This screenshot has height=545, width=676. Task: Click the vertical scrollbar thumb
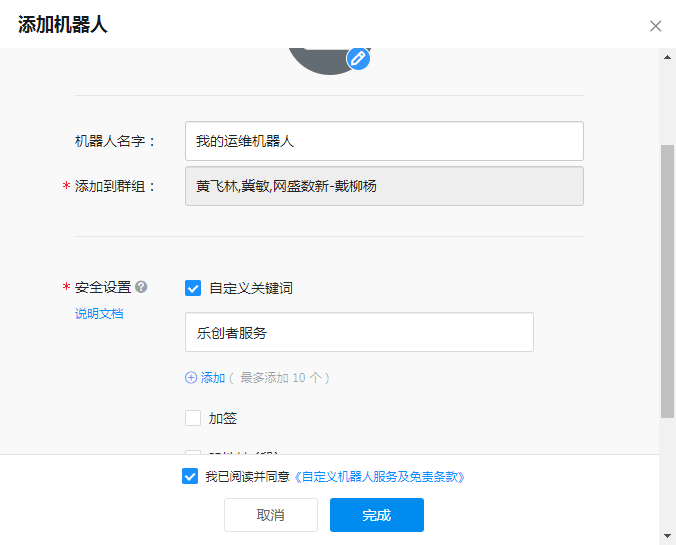point(667,280)
